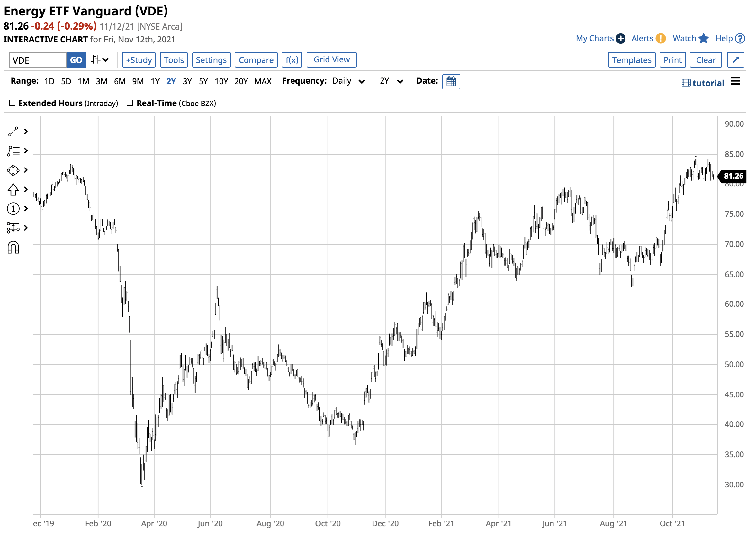Open the date calendar picker
Image resolution: width=756 pixels, height=535 pixels.
coord(451,82)
